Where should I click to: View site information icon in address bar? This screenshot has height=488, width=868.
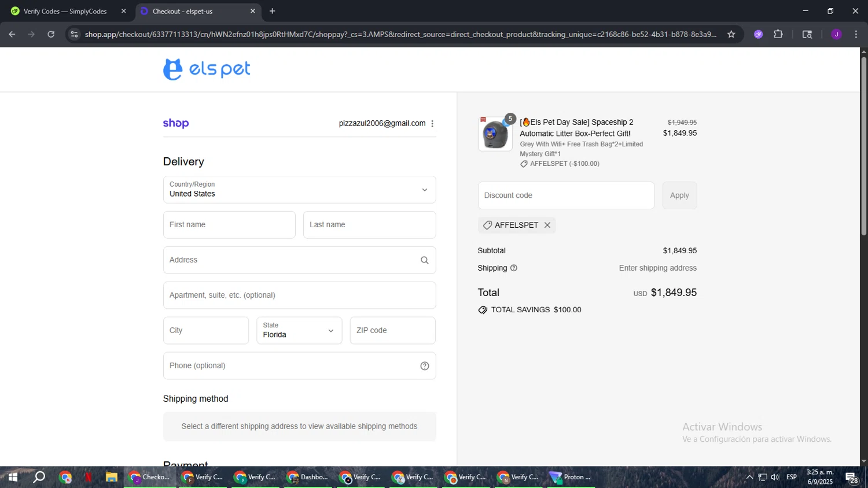click(x=74, y=34)
